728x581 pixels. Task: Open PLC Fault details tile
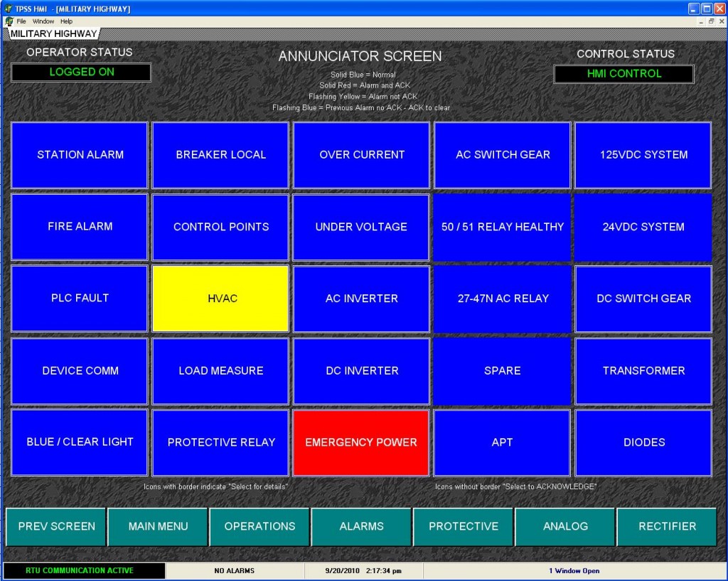80,299
